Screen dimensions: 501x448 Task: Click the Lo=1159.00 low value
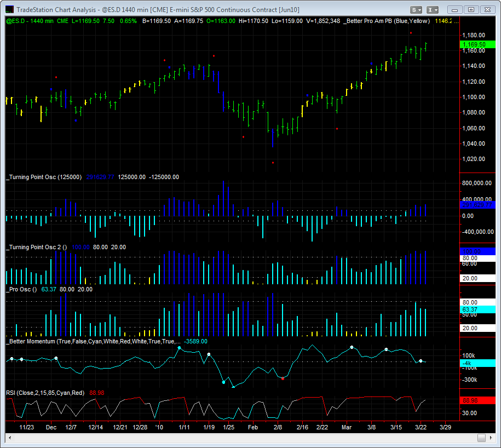coord(287,21)
